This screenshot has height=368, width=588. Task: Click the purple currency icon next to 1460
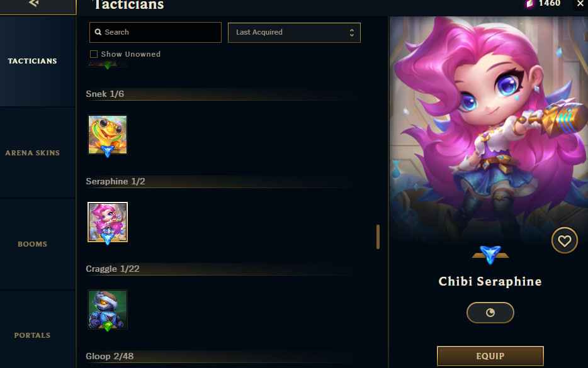[529, 4]
